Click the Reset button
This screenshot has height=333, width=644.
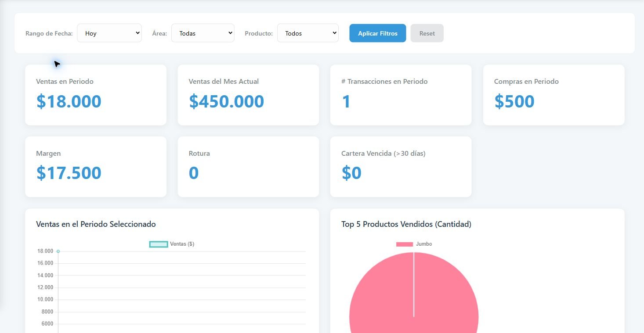[x=427, y=33]
